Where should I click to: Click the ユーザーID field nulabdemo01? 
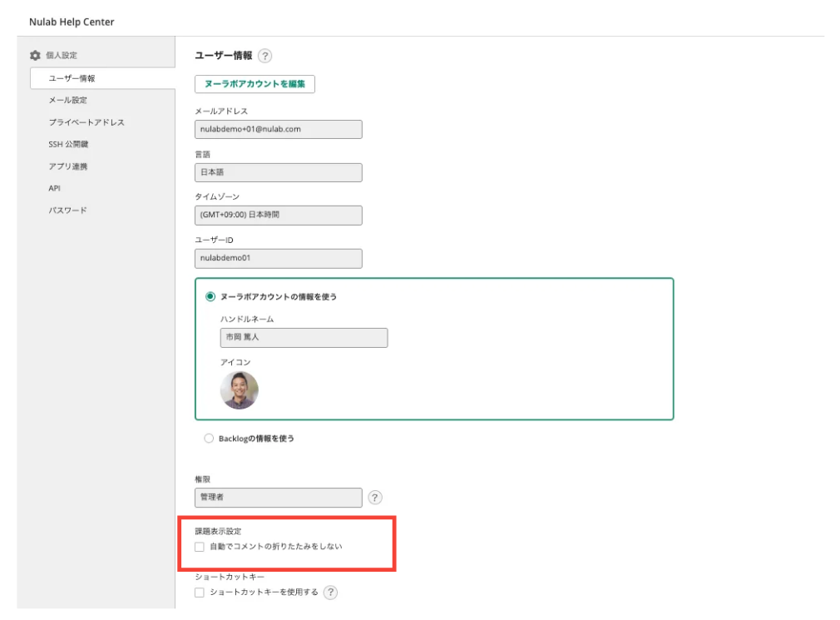pyautogui.click(x=278, y=258)
